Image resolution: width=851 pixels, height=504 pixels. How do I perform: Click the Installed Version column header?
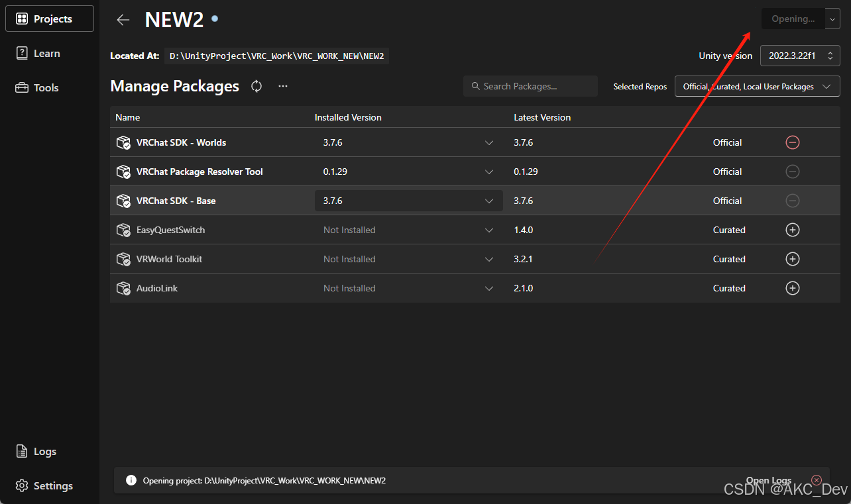coord(348,117)
